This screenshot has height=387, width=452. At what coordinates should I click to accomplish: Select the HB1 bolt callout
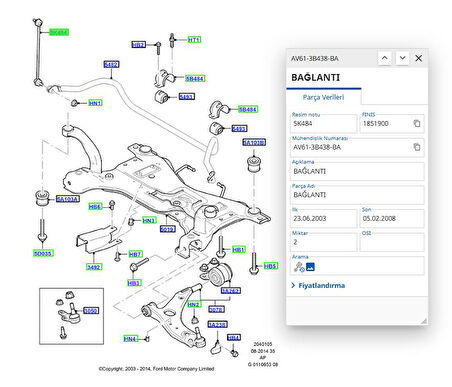(239, 249)
